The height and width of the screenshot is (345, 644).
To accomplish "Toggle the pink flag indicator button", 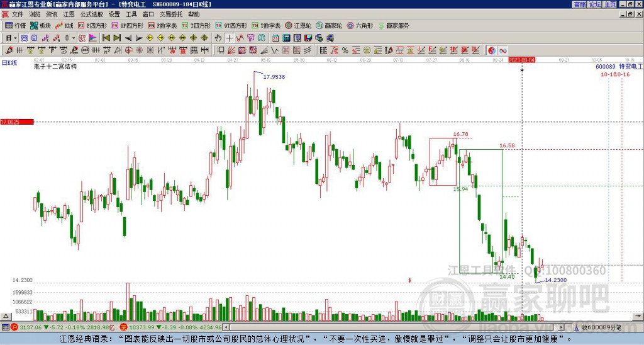I will [x=93, y=38].
